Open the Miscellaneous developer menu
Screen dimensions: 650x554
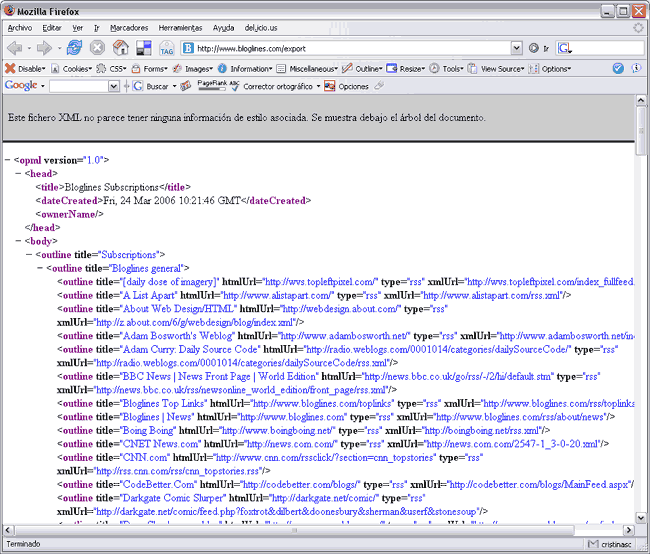[x=307, y=68]
